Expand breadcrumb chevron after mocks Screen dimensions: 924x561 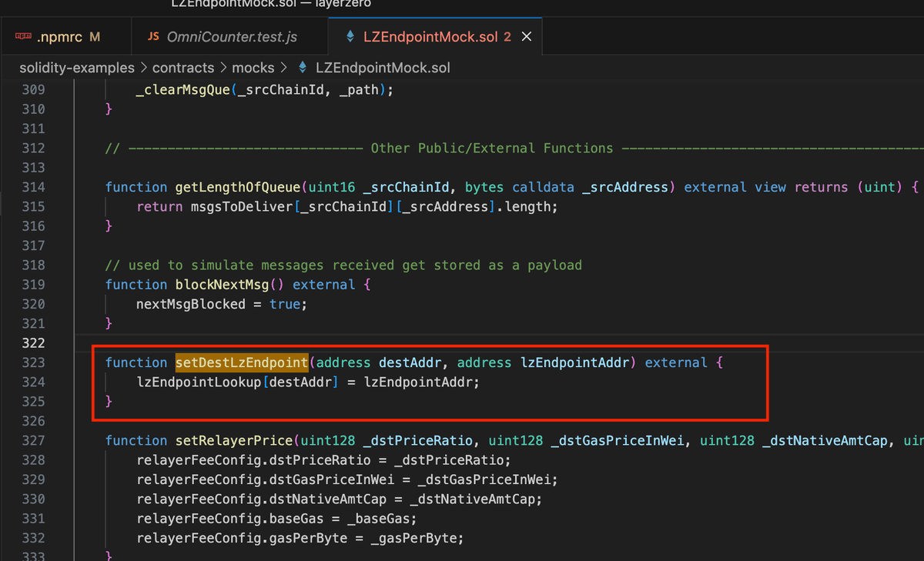(x=283, y=68)
